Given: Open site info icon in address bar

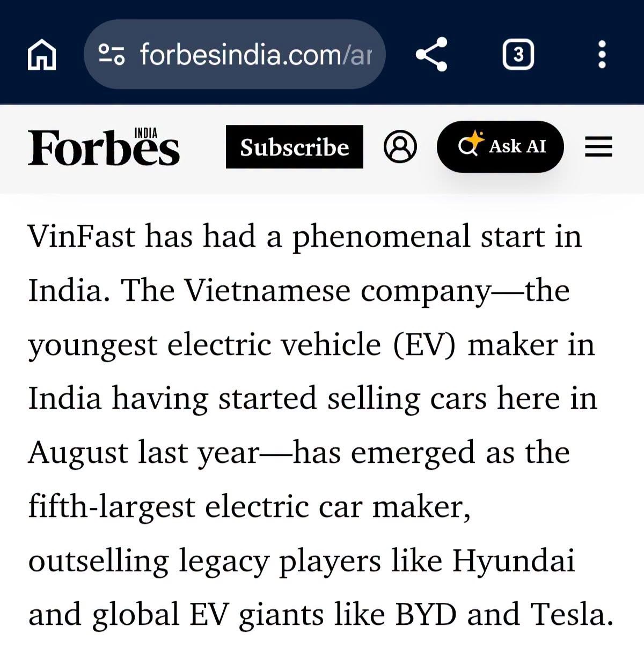Looking at the screenshot, I should pos(112,55).
